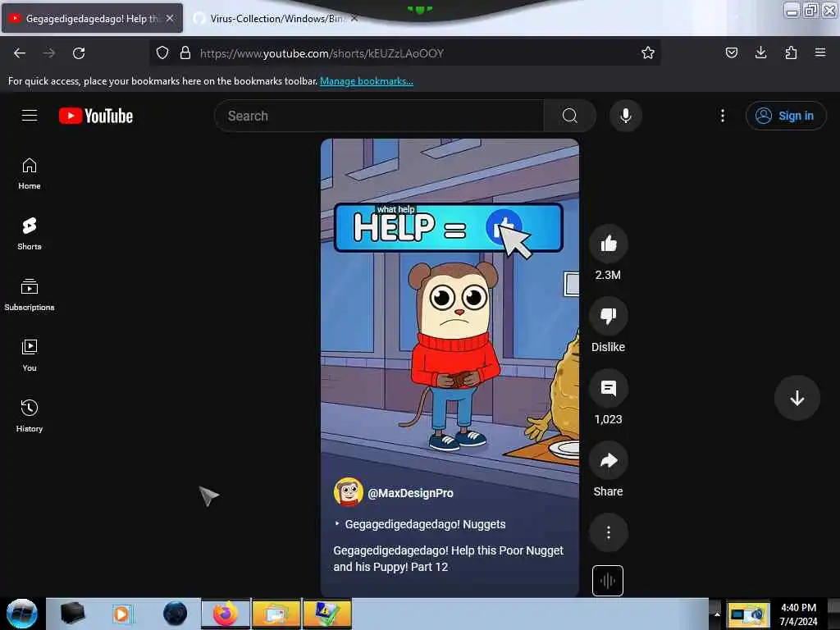Reload the page
The height and width of the screenshot is (630, 840).
[79, 53]
